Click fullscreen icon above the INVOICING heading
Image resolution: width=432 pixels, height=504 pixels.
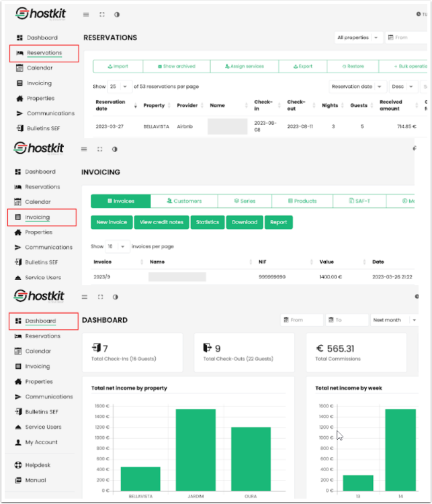pyautogui.click(x=99, y=149)
